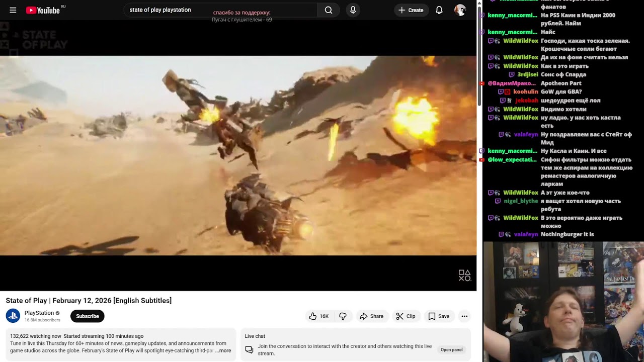The height and width of the screenshot is (362, 644).
Task: Click chat username koohulin
Action: point(525,92)
